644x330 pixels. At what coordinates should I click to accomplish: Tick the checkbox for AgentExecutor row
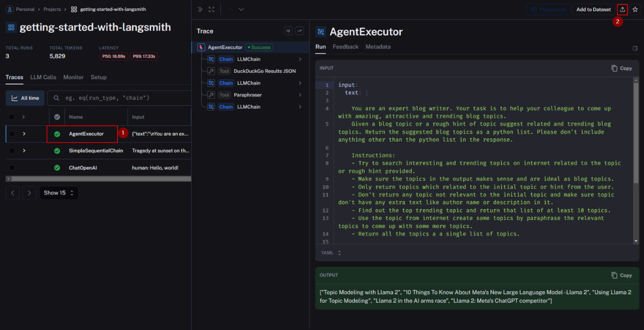[12, 134]
